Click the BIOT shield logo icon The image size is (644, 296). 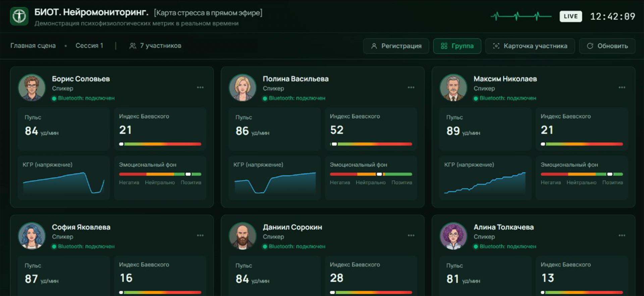click(x=19, y=16)
